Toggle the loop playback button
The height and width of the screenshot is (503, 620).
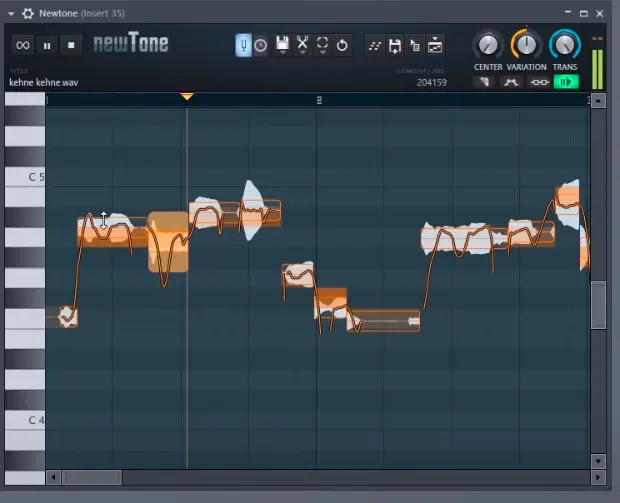pos(22,45)
